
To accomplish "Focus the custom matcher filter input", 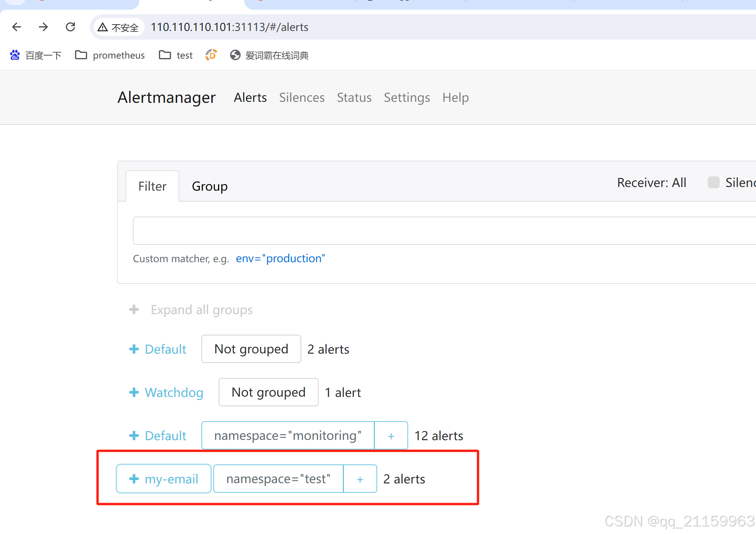I will 444,231.
